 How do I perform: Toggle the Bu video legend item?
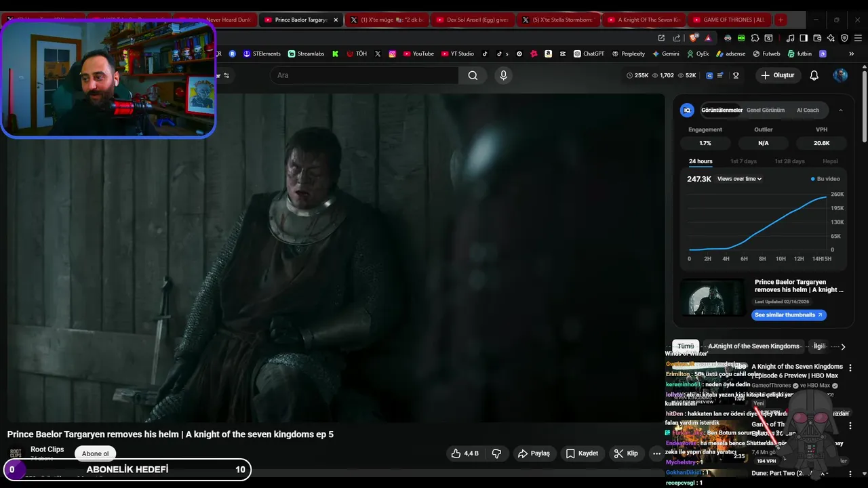(x=825, y=179)
